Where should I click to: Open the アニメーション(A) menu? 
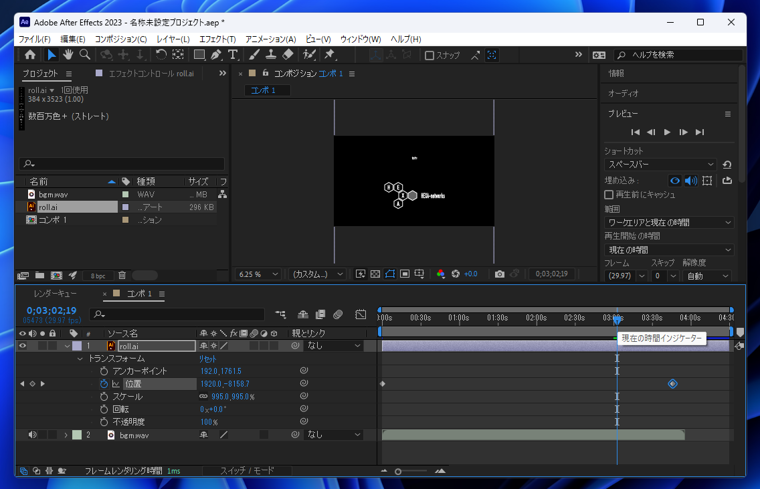[x=270, y=39]
